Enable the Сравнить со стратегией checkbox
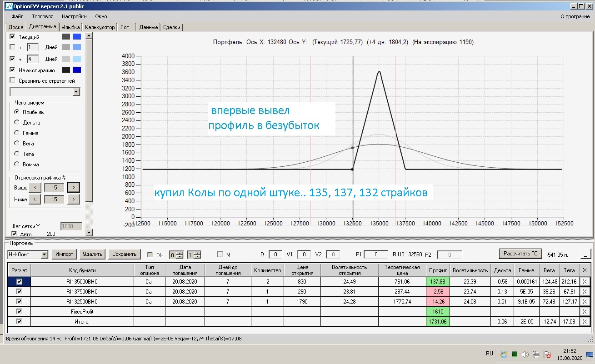This screenshot has width=595, height=364. coord(12,80)
